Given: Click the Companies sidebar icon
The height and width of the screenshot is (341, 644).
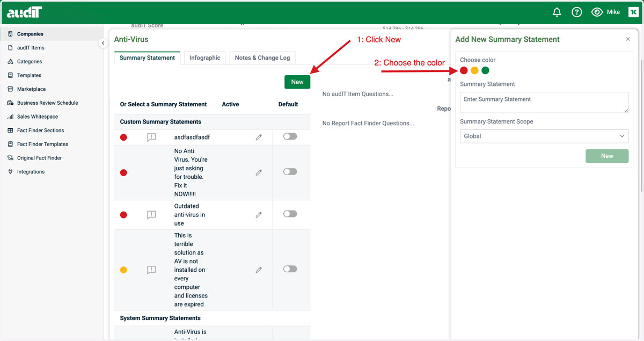Looking at the screenshot, I should pyautogui.click(x=10, y=34).
